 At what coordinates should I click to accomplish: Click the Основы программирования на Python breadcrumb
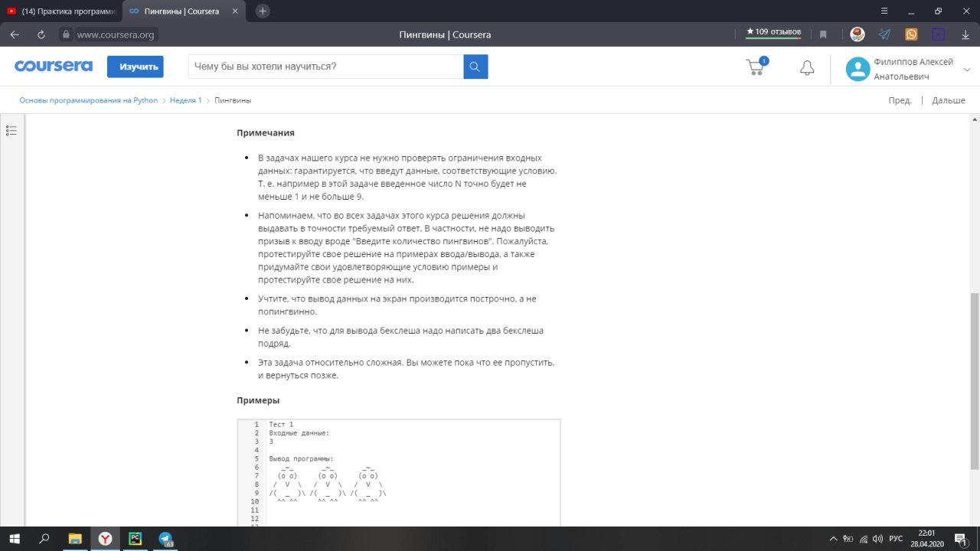[89, 100]
